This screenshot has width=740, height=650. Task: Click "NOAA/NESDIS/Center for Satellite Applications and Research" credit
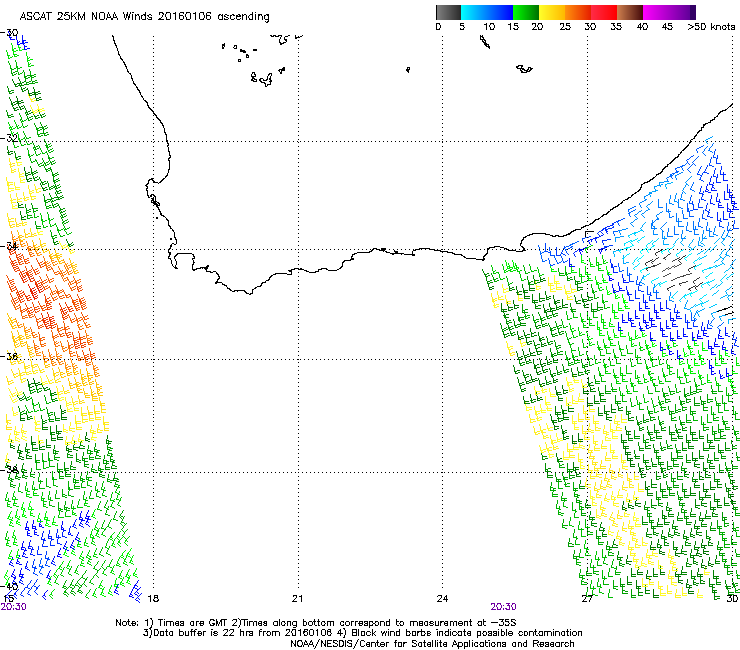pos(432,644)
